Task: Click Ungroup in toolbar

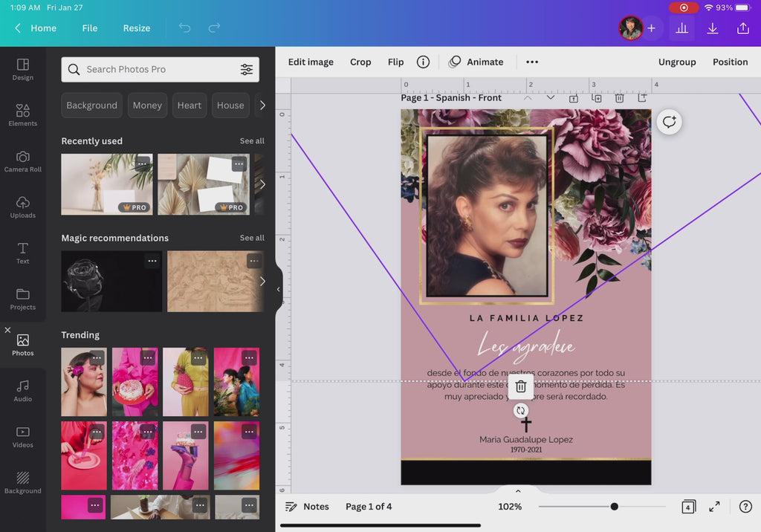Action: (677, 62)
